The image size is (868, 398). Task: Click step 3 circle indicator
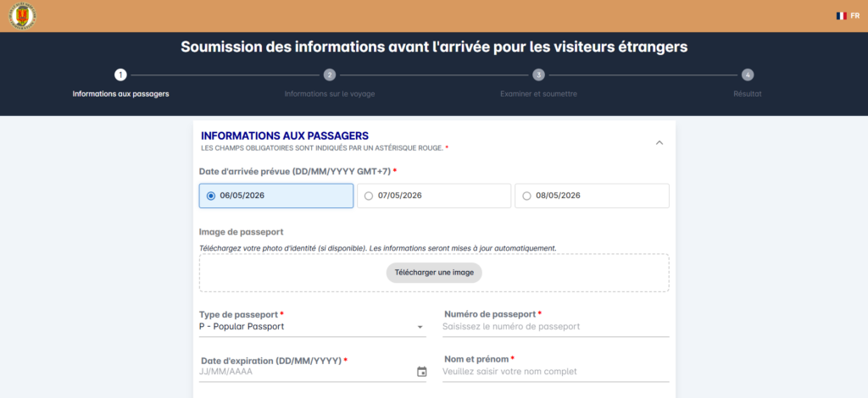(x=538, y=75)
